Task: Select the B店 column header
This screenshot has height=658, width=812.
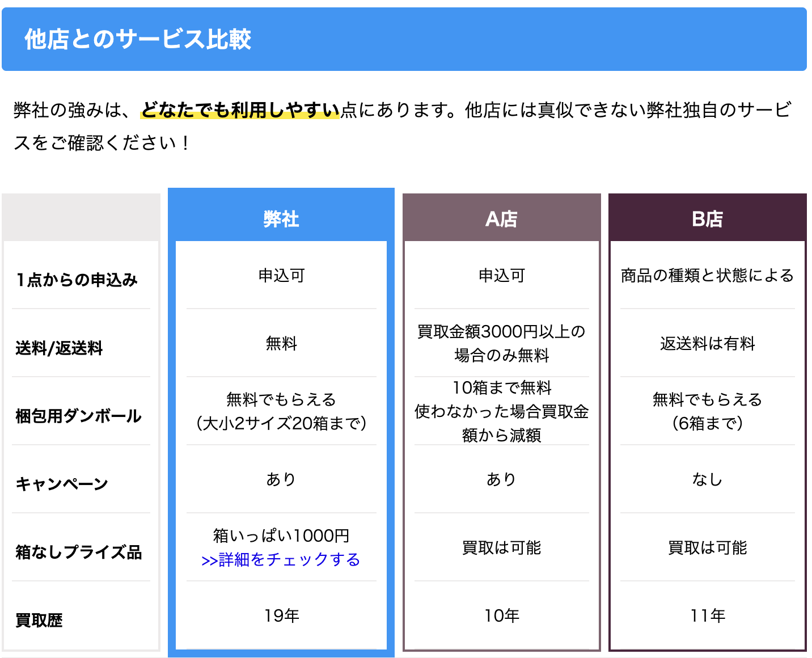Action: 707,218
